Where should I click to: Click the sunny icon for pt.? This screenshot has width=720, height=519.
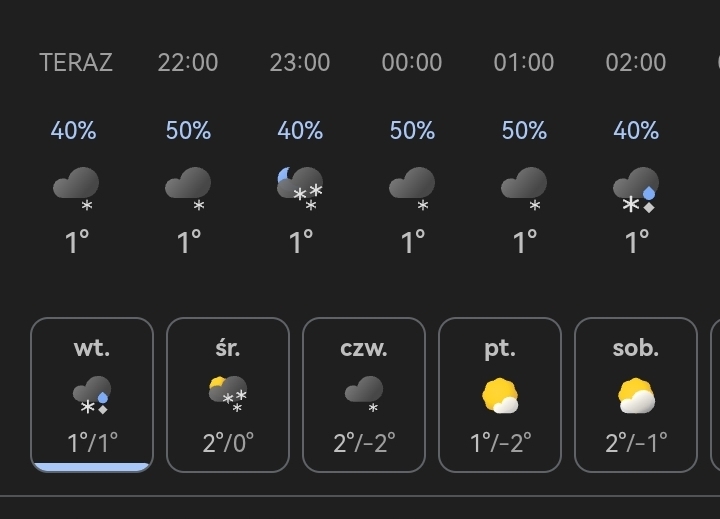[500, 397]
